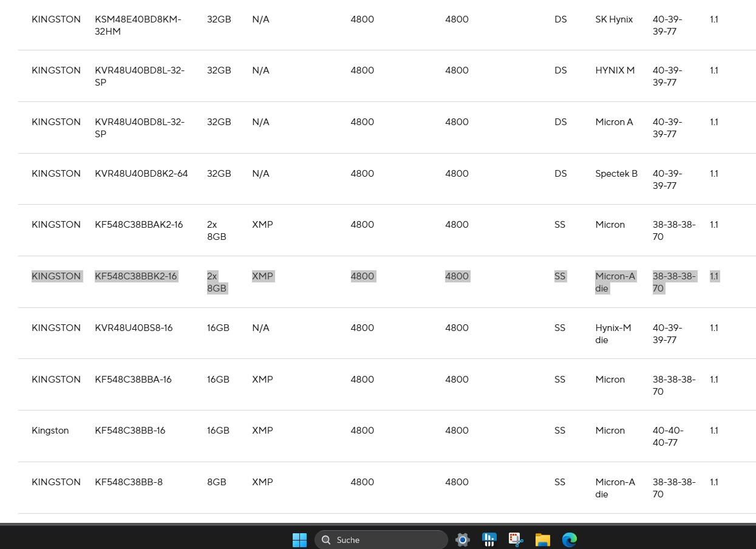
Task: Click N/A in KVR48U40BS8-16 row
Action: click(x=261, y=328)
